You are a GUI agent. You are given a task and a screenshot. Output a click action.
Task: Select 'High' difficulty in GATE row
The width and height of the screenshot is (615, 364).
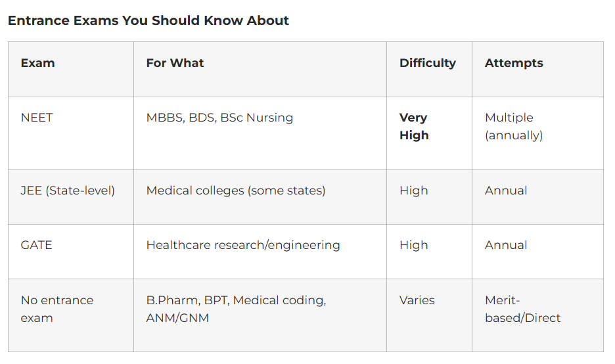coord(414,245)
